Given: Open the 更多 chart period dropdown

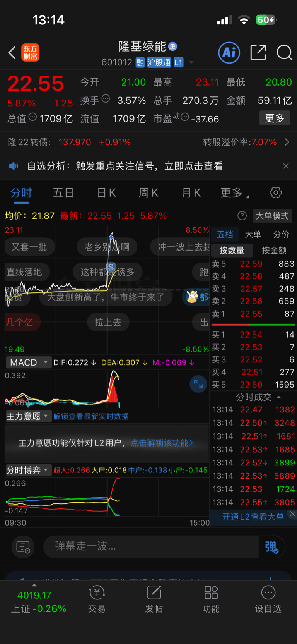Looking at the screenshot, I should (235, 192).
